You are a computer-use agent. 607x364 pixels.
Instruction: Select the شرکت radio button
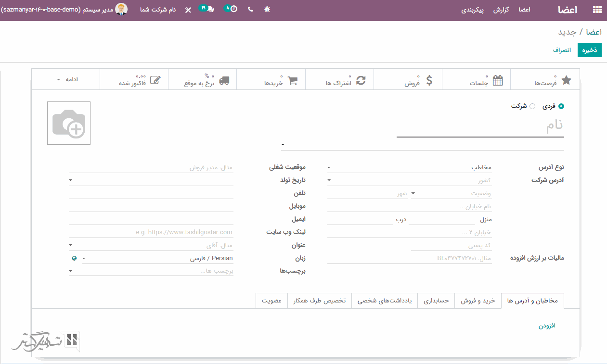532,106
